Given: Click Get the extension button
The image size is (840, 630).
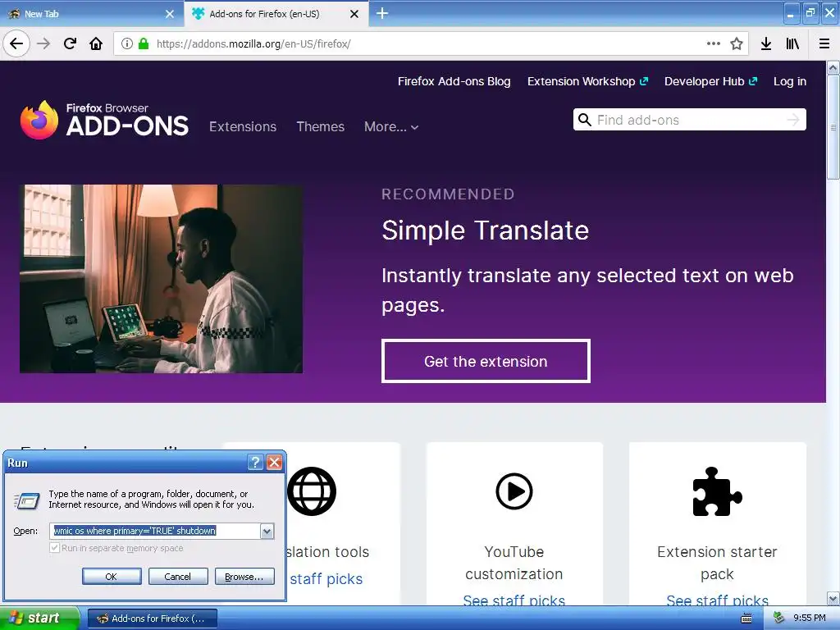Looking at the screenshot, I should (x=486, y=361).
